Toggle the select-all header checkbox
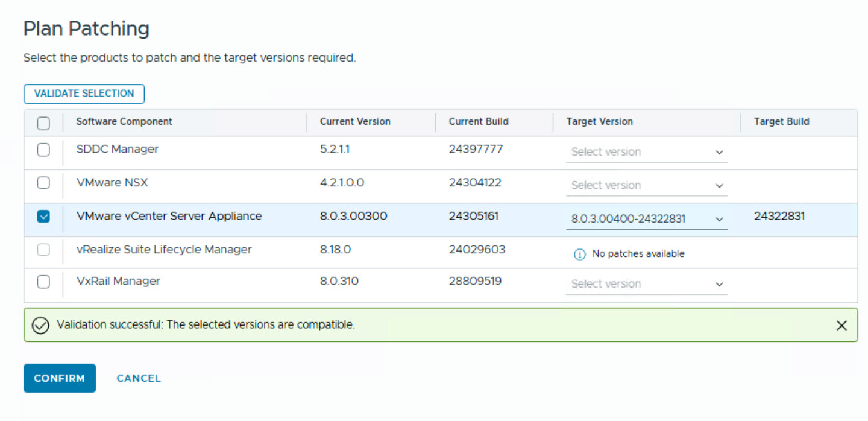The image size is (868, 421). click(x=43, y=123)
